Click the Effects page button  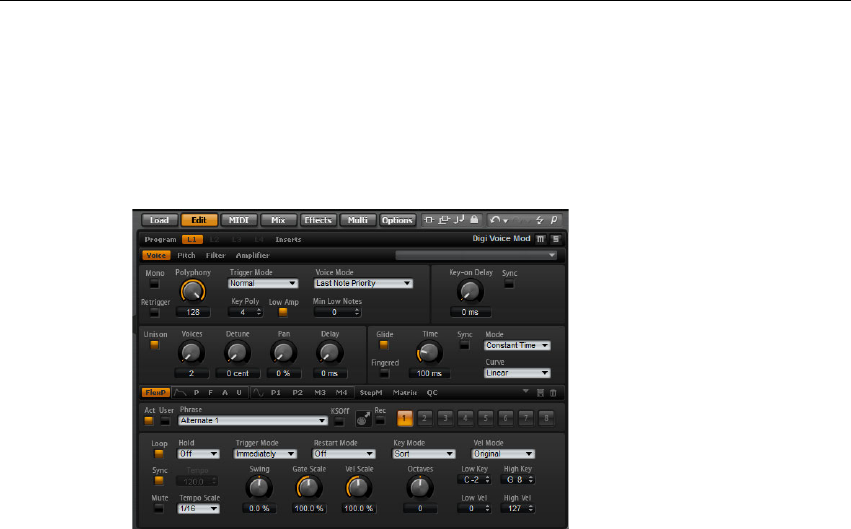(x=318, y=220)
